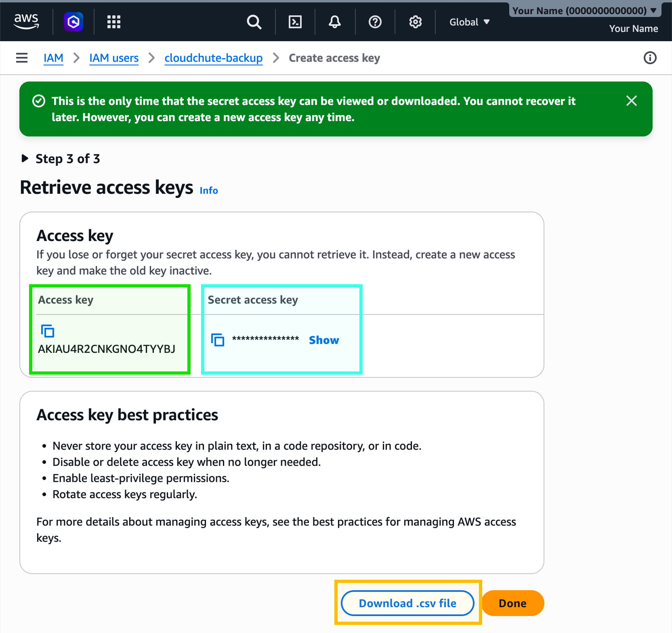Screen dimensions: 672x633
Task: Click the Access key column header
Action: point(66,300)
